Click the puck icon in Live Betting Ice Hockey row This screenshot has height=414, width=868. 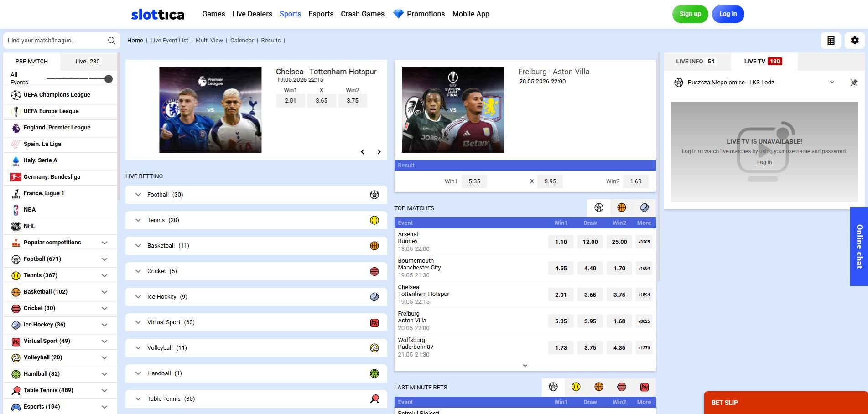coord(374,297)
